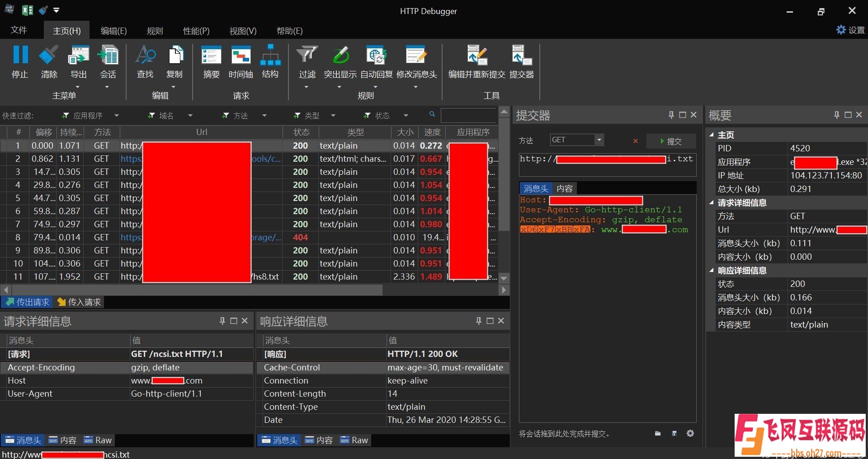This screenshot has width=868, height=459.
Task: Maximize the 请求详细信息 panel
Action: tap(234, 321)
